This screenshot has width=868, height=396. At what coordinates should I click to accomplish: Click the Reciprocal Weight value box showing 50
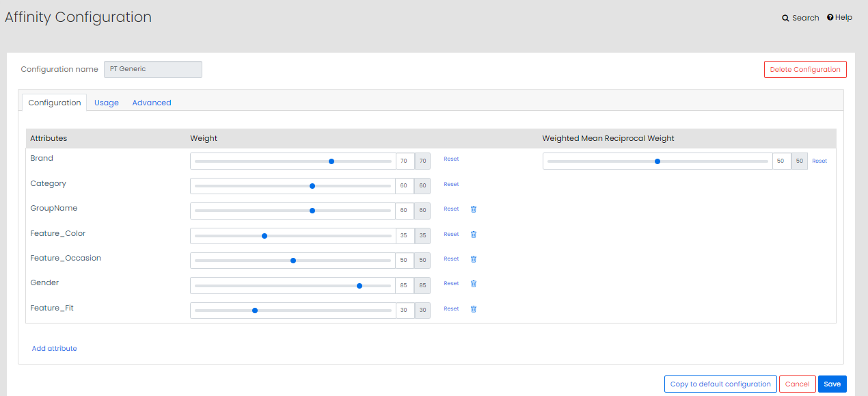coord(781,161)
